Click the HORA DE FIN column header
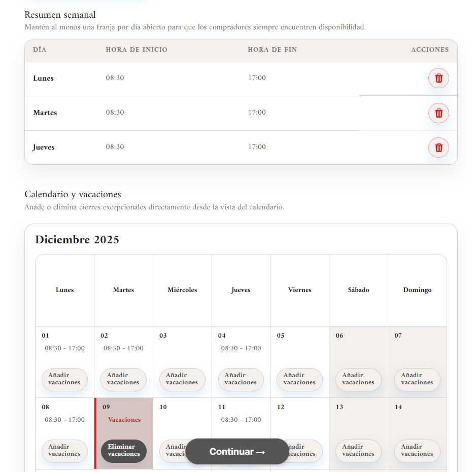 pos(273,50)
